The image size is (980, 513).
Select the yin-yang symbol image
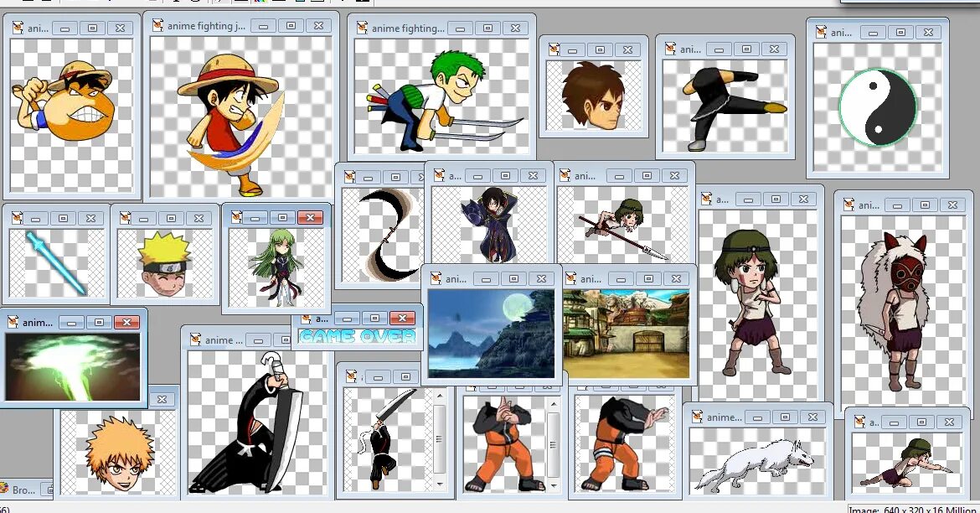click(x=878, y=107)
